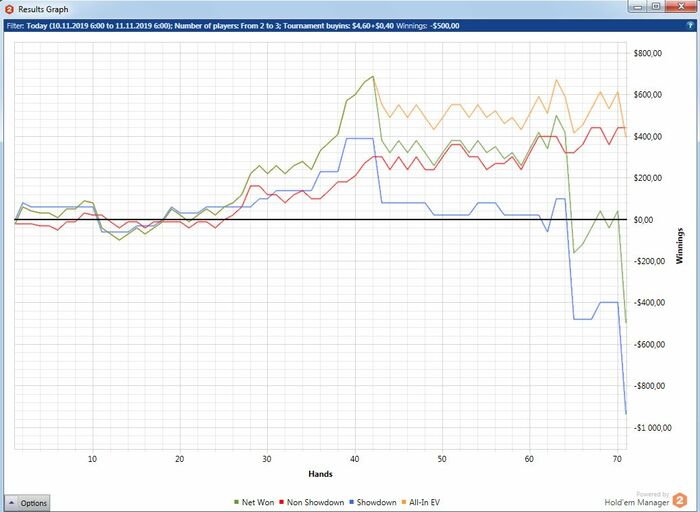Viewport: 700px width, 512px height.
Task: Click the -$800,00 axis label
Action: click(x=649, y=386)
